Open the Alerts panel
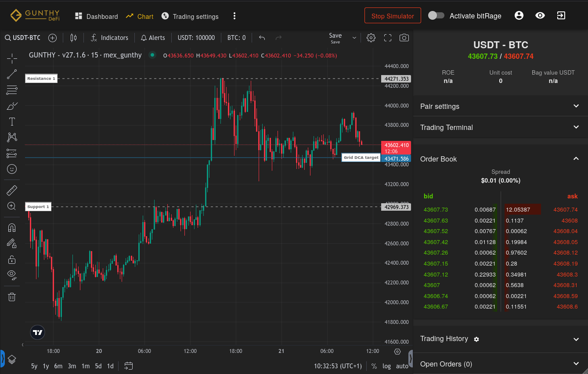 153,38
